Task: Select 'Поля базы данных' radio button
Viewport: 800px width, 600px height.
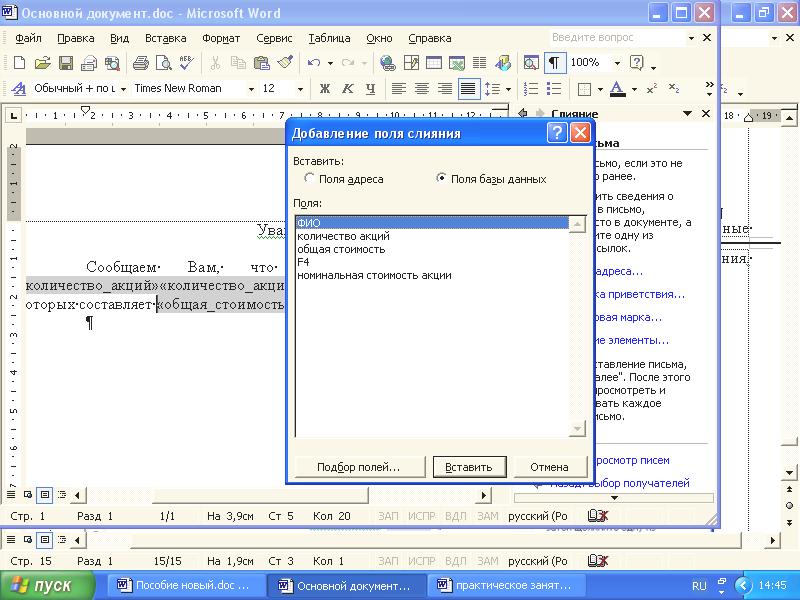Action: pos(441,179)
